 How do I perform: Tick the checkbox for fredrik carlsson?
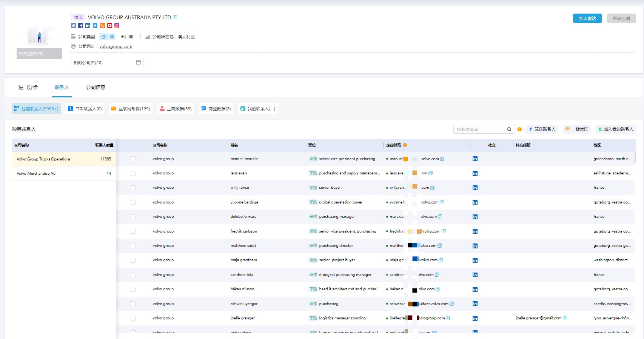click(x=133, y=231)
